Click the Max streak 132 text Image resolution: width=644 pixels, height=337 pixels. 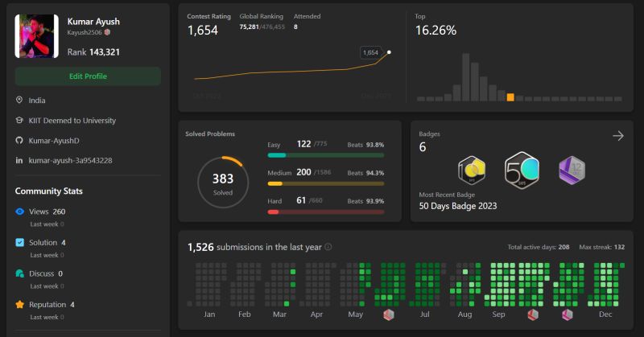601,247
